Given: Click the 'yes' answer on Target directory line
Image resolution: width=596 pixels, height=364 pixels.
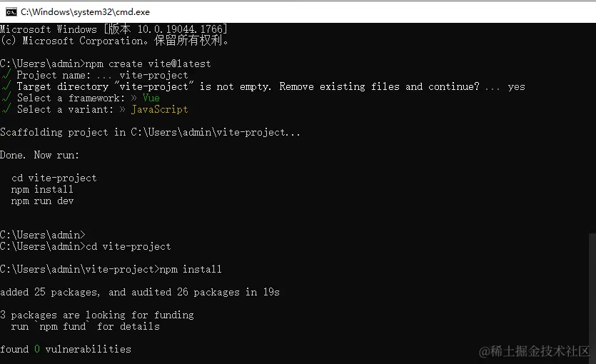Looking at the screenshot, I should [x=516, y=86].
